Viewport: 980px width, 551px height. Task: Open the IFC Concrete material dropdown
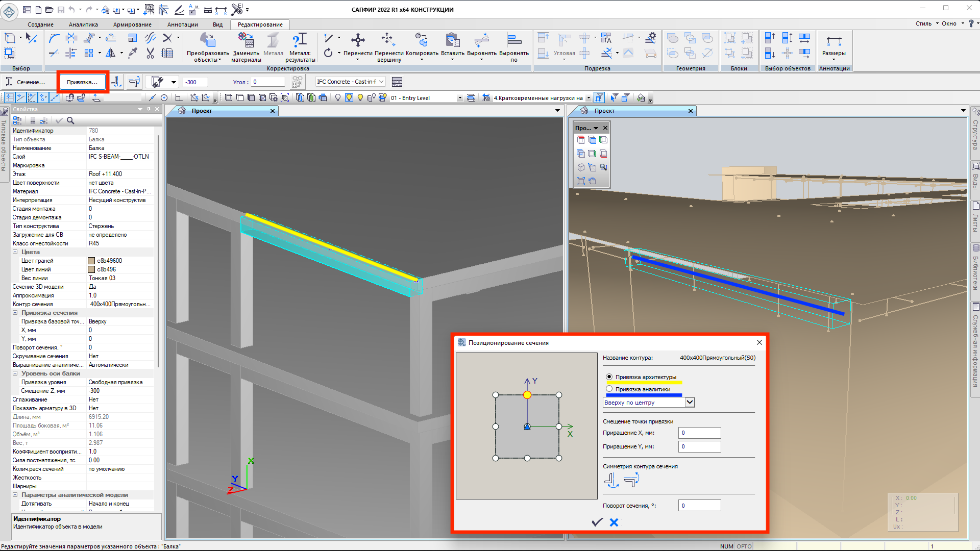click(x=381, y=82)
